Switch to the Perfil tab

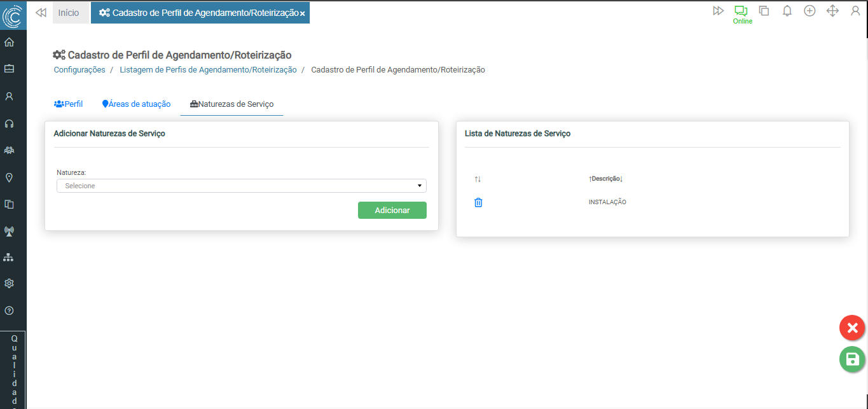coord(69,104)
